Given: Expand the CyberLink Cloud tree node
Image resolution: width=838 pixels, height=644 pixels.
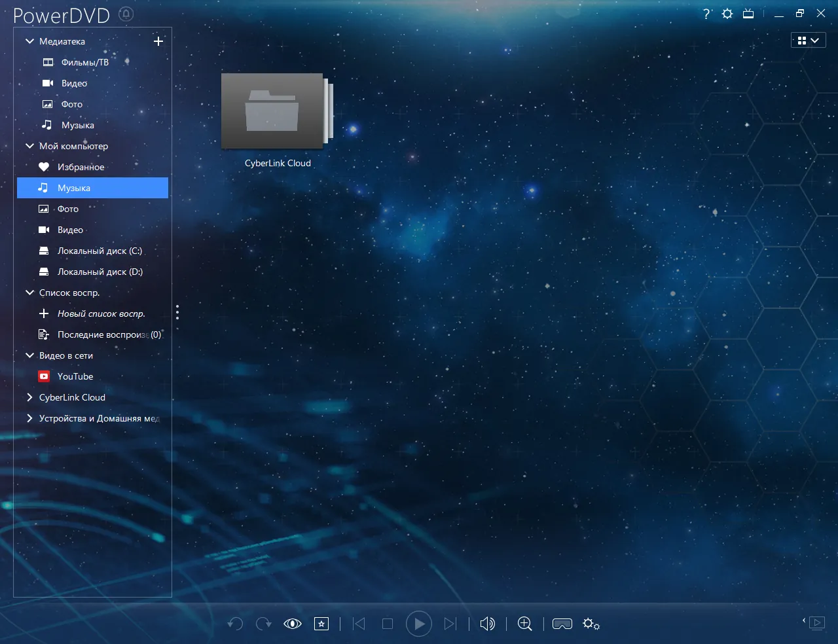Looking at the screenshot, I should (x=29, y=397).
